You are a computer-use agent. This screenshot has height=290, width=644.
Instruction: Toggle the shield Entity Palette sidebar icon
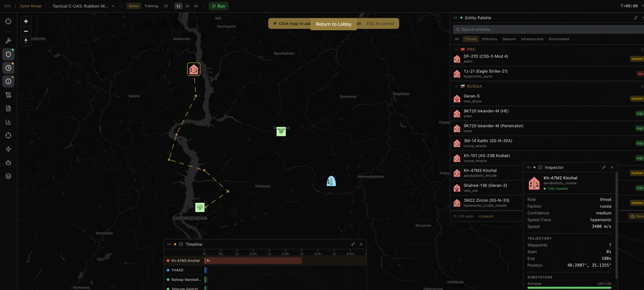(8, 54)
